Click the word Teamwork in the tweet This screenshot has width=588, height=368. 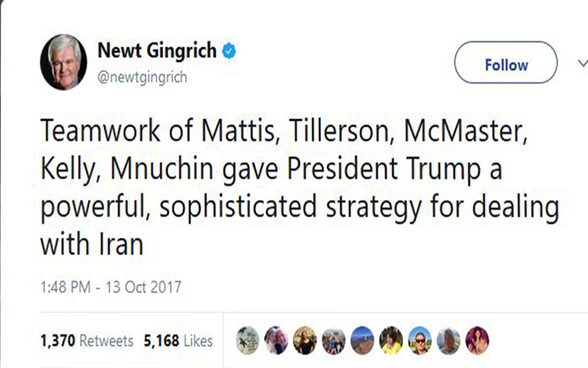[101, 131]
